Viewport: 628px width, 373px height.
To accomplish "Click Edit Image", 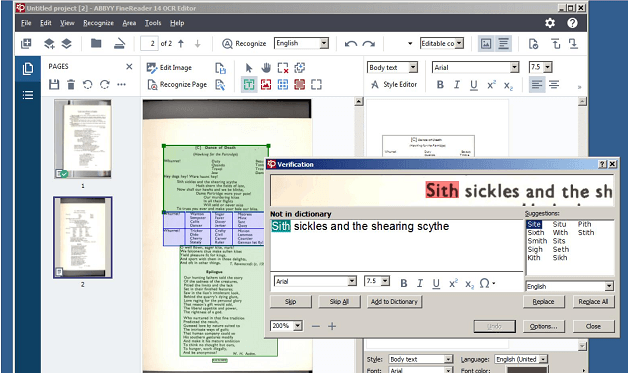I will pos(169,68).
